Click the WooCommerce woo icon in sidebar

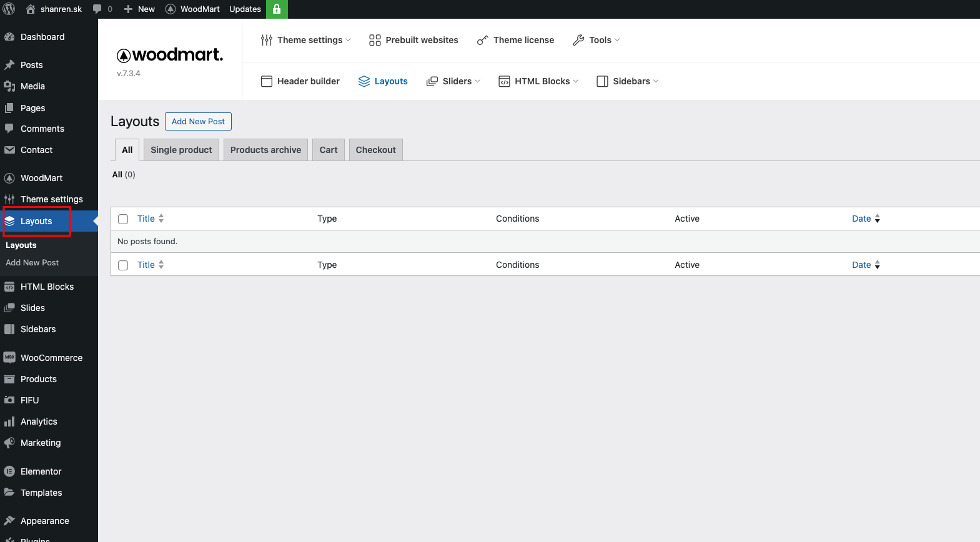tap(9, 358)
